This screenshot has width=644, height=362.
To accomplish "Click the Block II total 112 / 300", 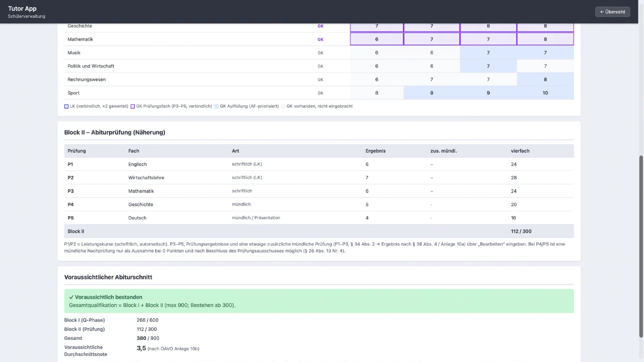I will coord(521,231).
